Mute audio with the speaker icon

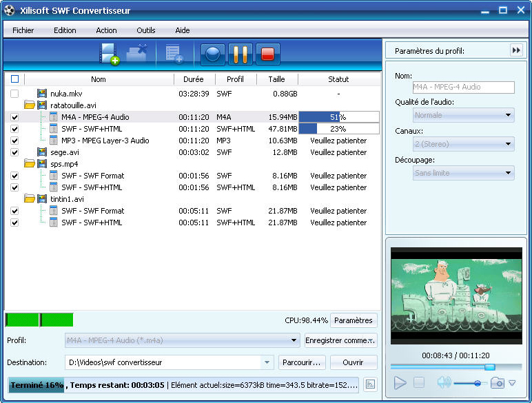point(444,382)
